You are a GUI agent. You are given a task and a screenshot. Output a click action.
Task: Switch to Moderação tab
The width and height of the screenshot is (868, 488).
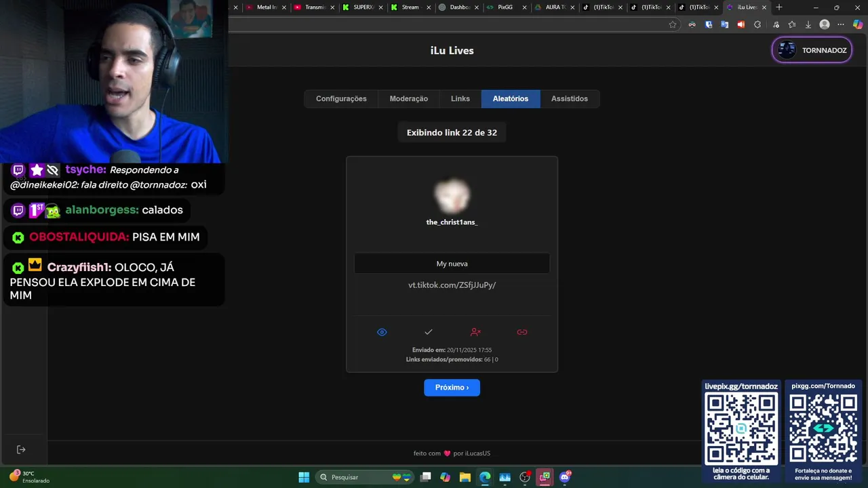[409, 99]
